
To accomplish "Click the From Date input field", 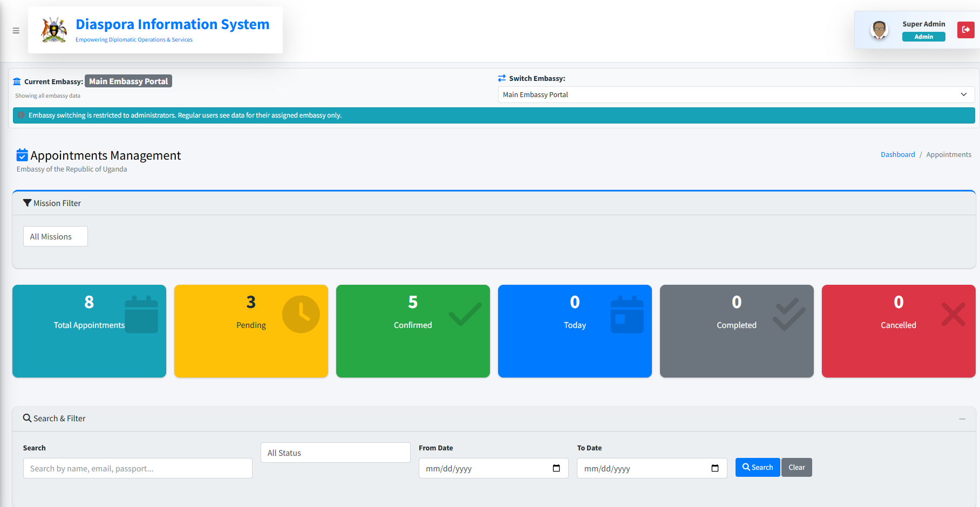I will pos(494,468).
